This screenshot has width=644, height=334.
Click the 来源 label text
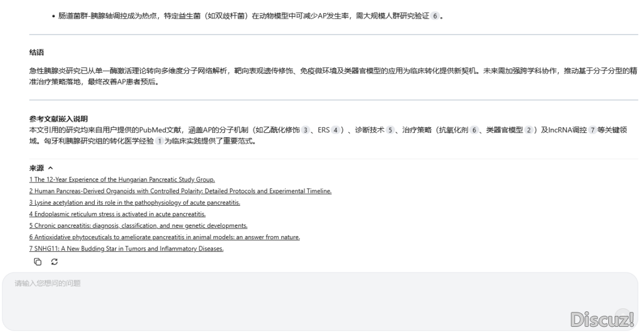click(36, 168)
